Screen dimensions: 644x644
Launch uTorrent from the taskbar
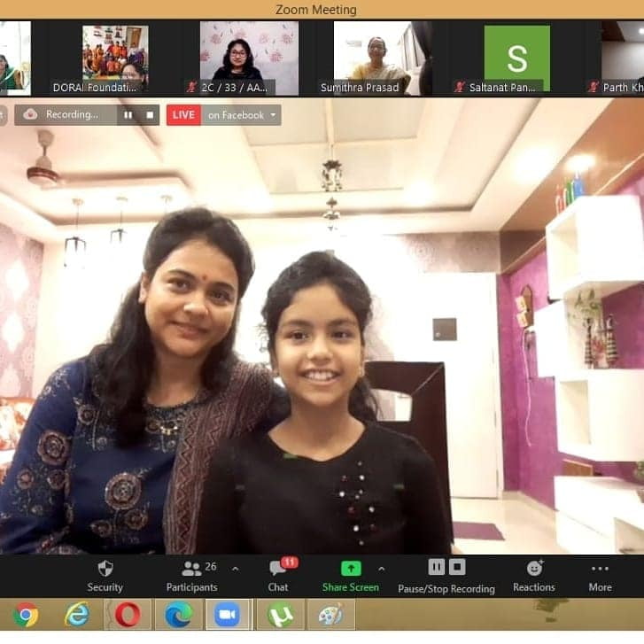click(281, 614)
